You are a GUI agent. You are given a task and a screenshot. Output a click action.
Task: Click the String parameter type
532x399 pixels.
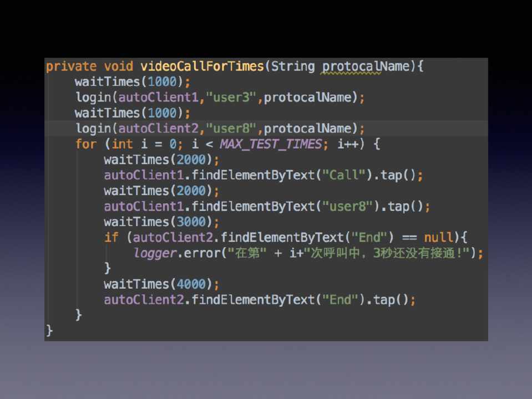pyautogui.click(x=292, y=66)
